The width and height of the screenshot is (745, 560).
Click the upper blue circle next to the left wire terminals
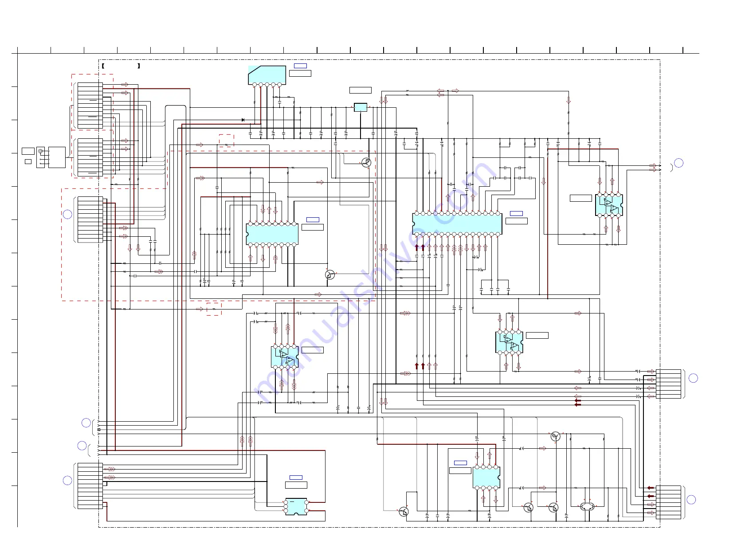click(x=86, y=423)
